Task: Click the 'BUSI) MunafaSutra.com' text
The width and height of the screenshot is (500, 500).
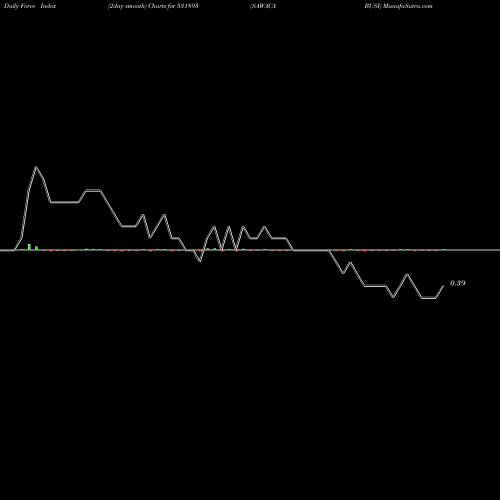Action: (398, 6)
